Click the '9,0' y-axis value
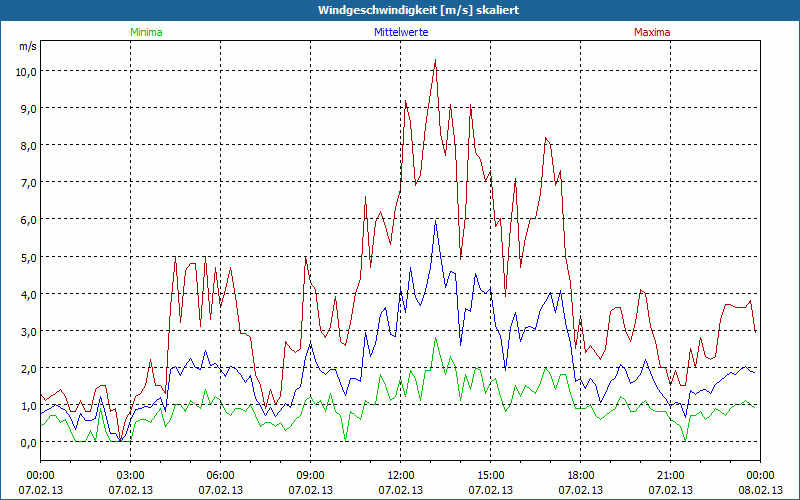 [29, 109]
